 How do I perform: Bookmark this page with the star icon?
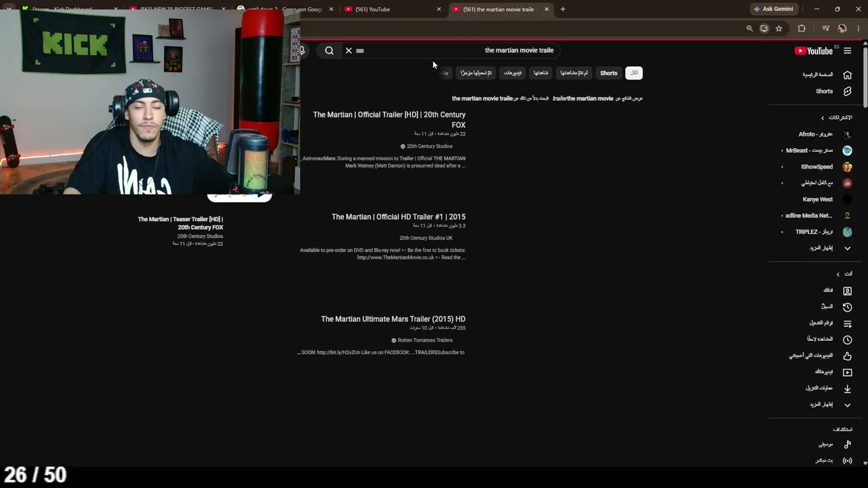tap(778, 28)
